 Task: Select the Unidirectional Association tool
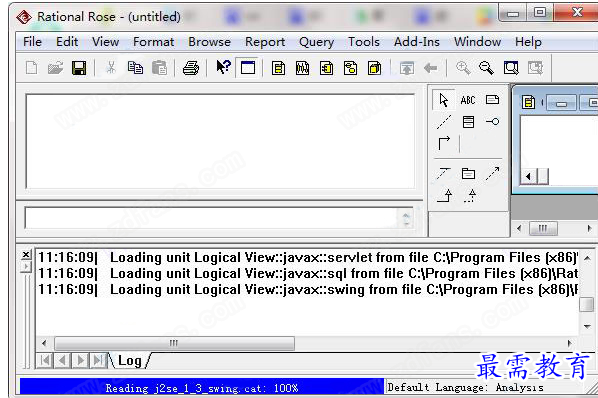click(x=444, y=143)
